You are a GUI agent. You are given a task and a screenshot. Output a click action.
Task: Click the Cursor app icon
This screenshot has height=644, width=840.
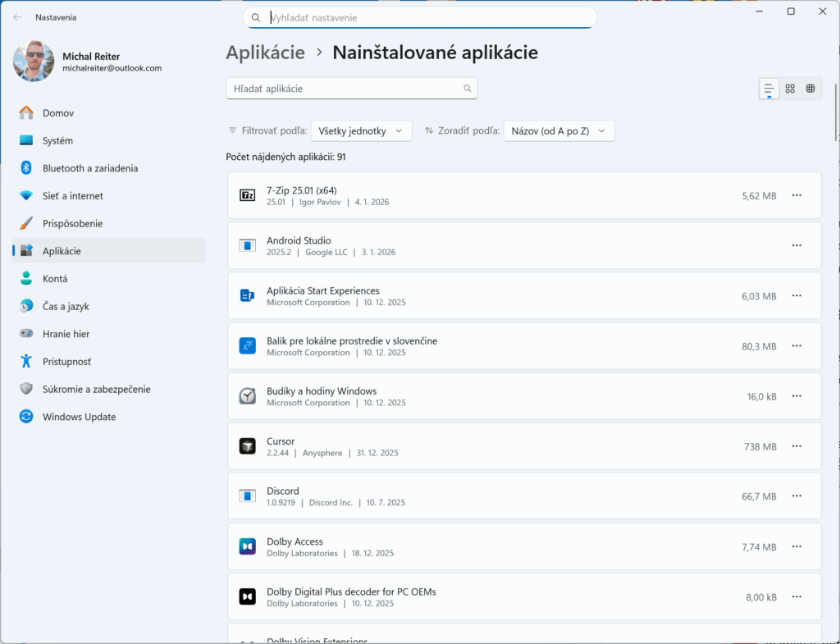pos(248,445)
